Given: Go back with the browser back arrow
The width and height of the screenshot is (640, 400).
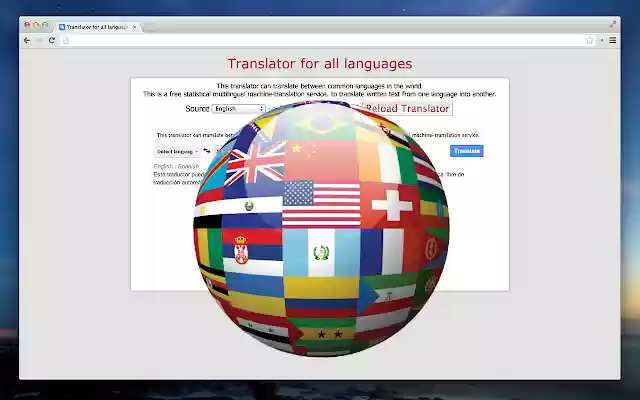Looking at the screenshot, I should pyautogui.click(x=27, y=40).
